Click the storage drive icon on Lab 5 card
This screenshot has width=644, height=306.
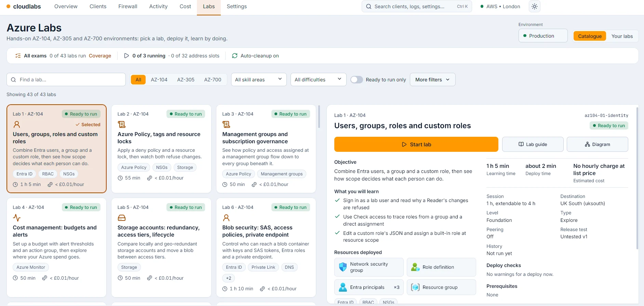tap(121, 218)
